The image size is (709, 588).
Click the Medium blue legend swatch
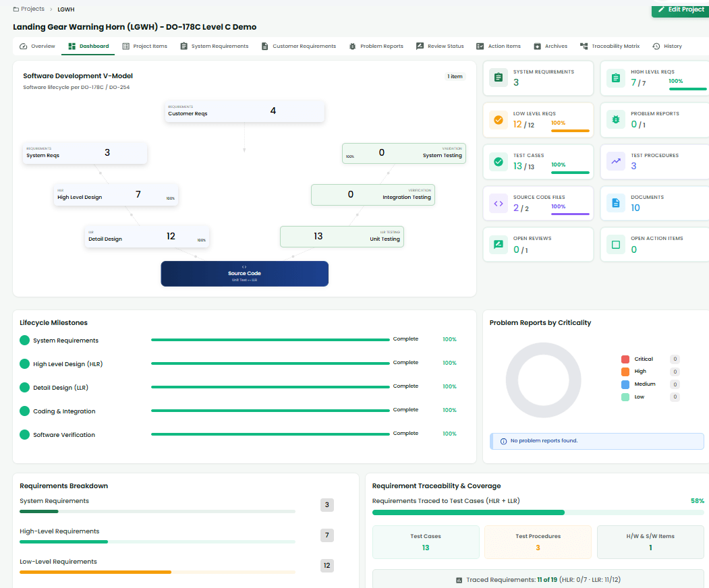625,384
